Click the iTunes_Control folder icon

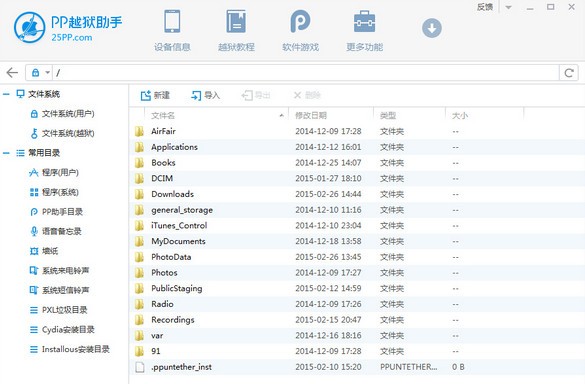(x=140, y=225)
